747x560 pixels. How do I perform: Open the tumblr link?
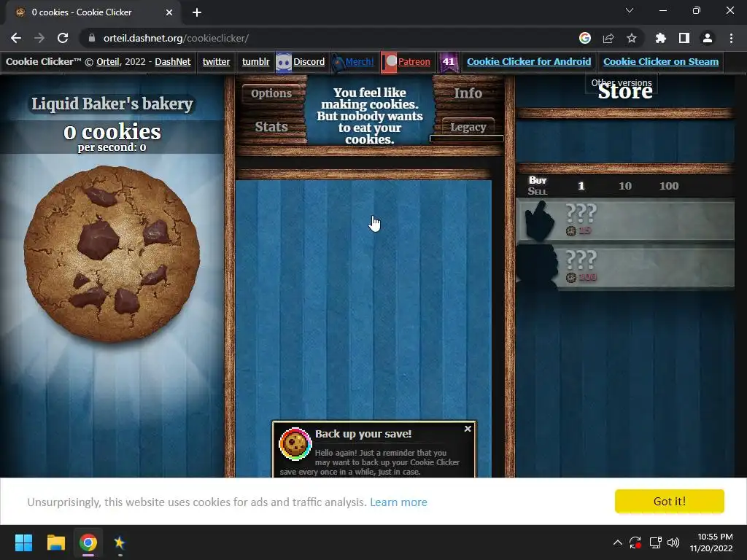point(255,61)
